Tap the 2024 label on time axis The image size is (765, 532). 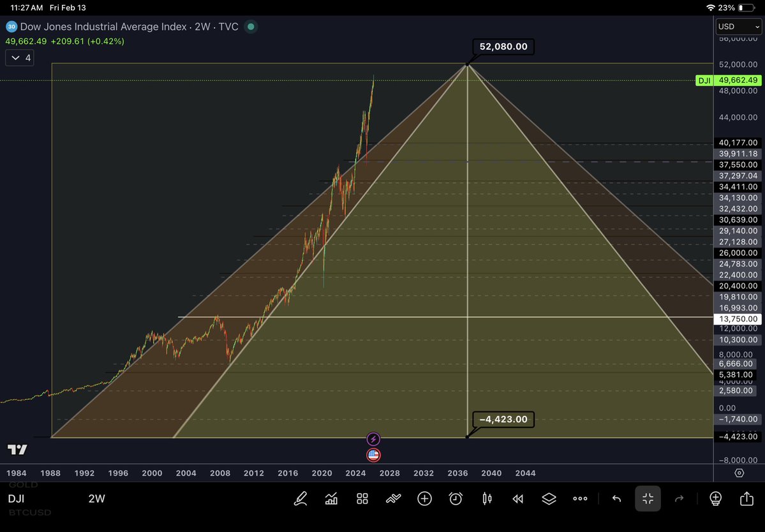click(x=355, y=473)
